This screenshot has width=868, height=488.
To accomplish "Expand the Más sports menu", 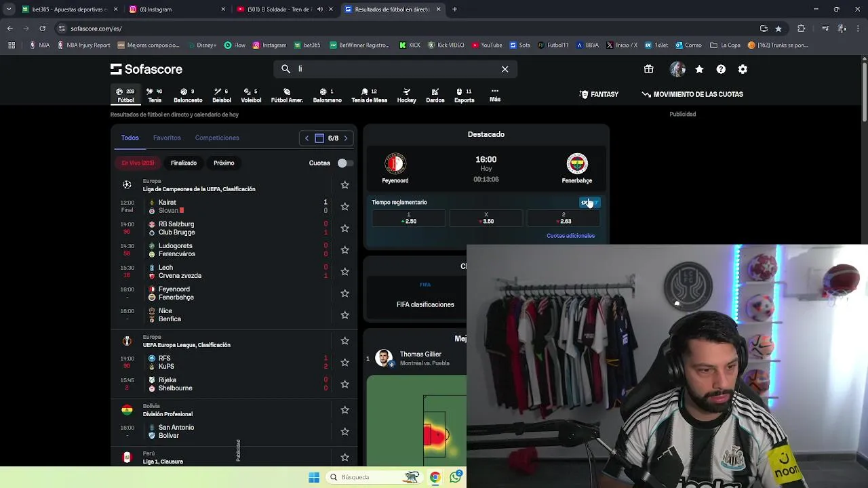I will (495, 95).
